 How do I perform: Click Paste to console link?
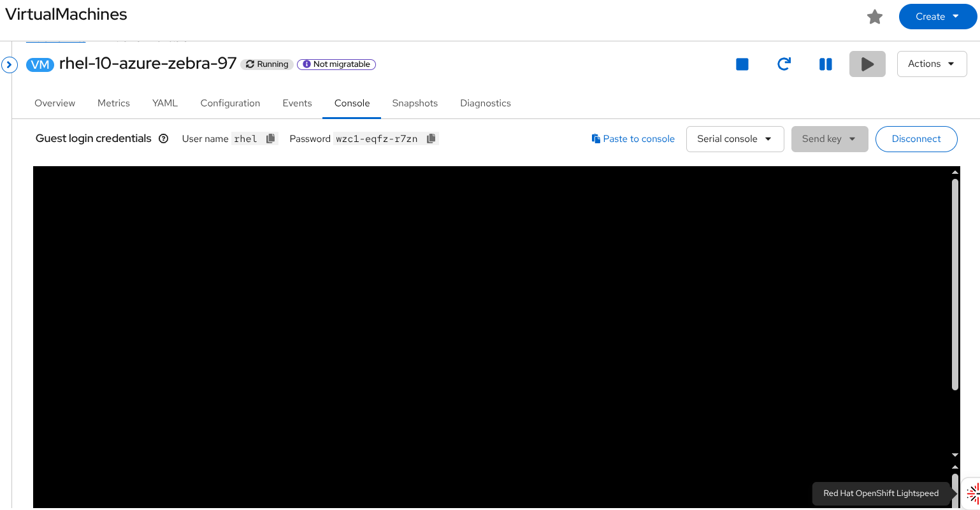(633, 139)
